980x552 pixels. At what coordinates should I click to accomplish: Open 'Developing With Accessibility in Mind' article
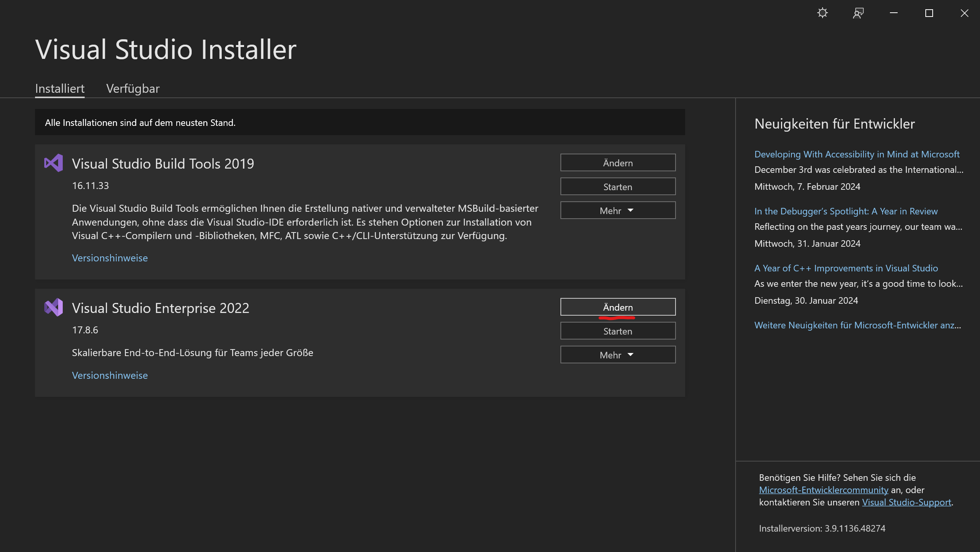(x=857, y=154)
